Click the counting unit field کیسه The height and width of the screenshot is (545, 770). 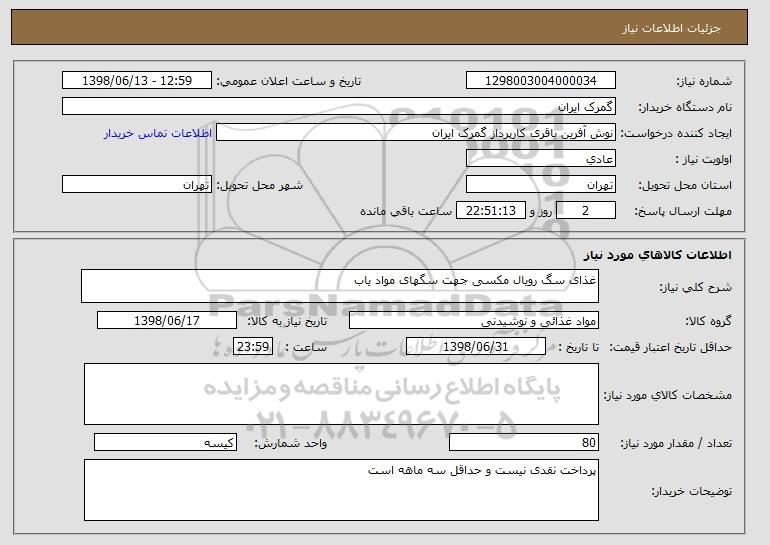(165, 442)
